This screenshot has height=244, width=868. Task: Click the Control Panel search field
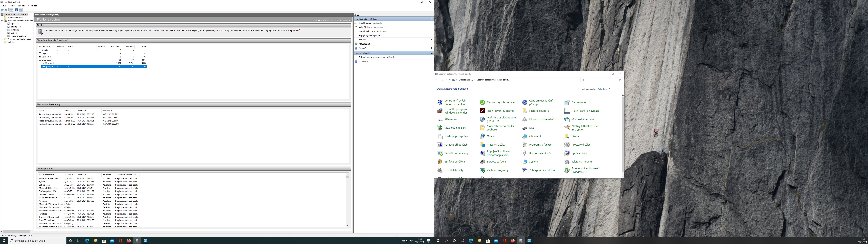coord(604,80)
